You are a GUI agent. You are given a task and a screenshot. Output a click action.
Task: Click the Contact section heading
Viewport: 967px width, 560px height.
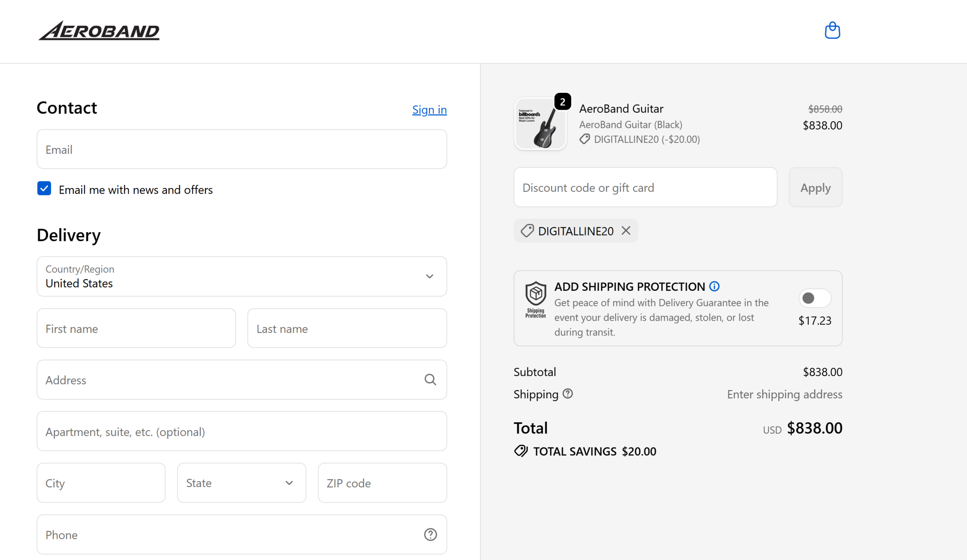[67, 108]
